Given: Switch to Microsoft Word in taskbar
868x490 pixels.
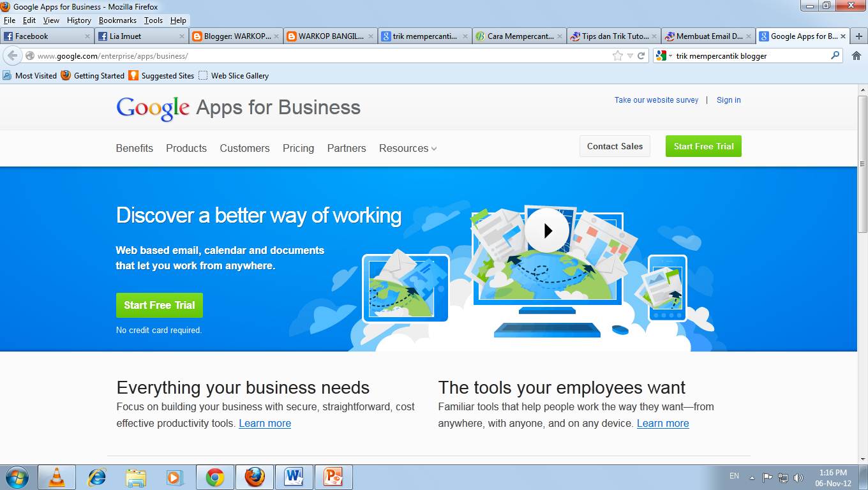Looking at the screenshot, I should [294, 477].
